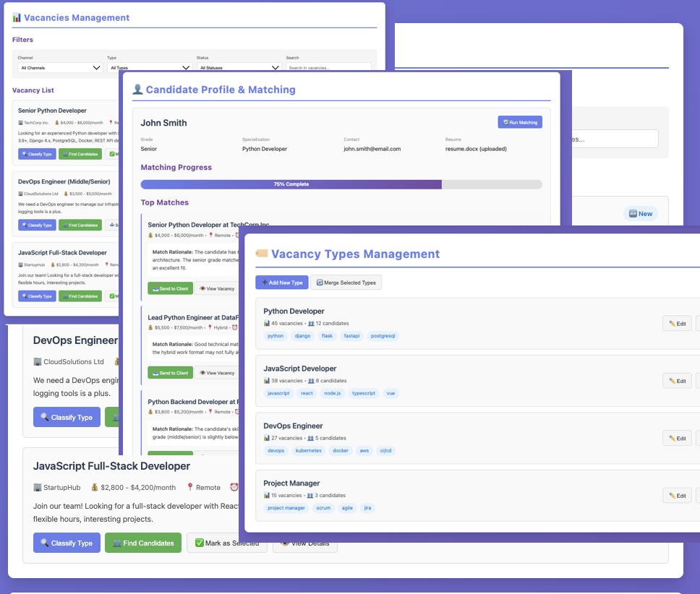Image resolution: width=700 pixels, height=594 pixels.
Task: Open the All Types dropdown filter
Action: 149,68
